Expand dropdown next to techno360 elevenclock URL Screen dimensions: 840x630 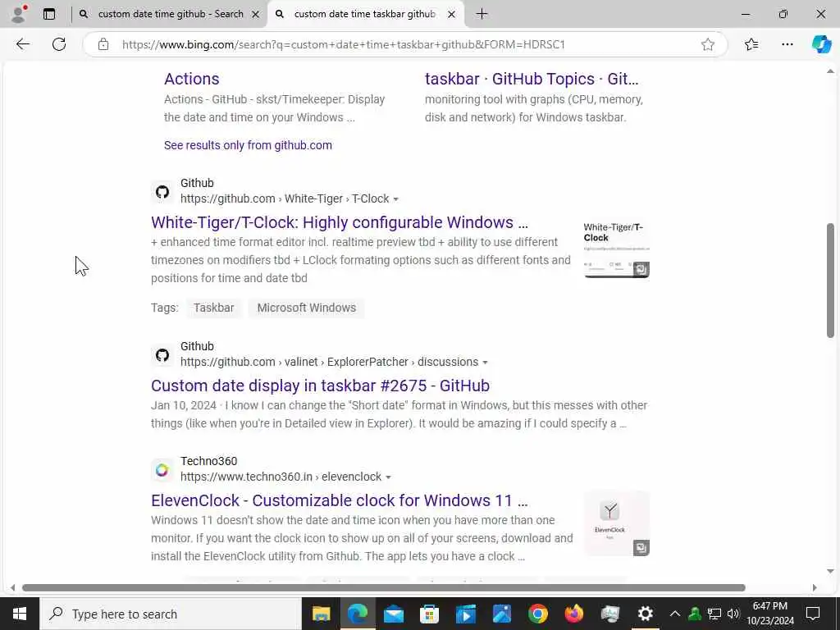388,477
